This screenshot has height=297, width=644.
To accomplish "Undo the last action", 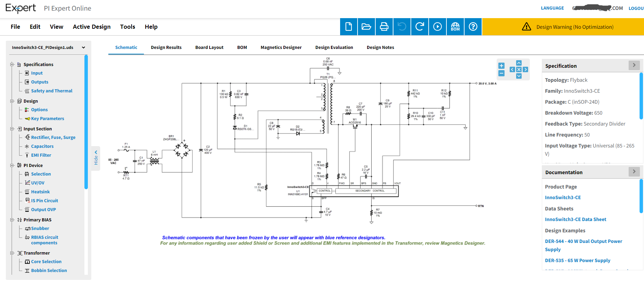I will [402, 27].
